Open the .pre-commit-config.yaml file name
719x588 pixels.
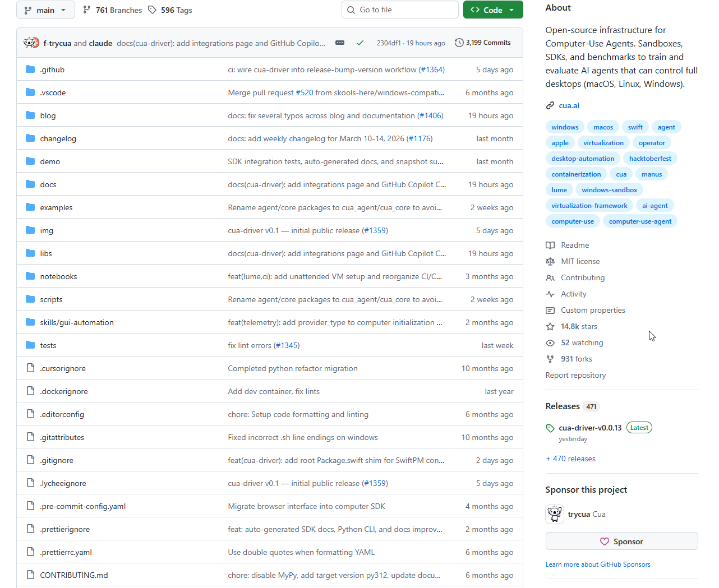click(x=83, y=506)
